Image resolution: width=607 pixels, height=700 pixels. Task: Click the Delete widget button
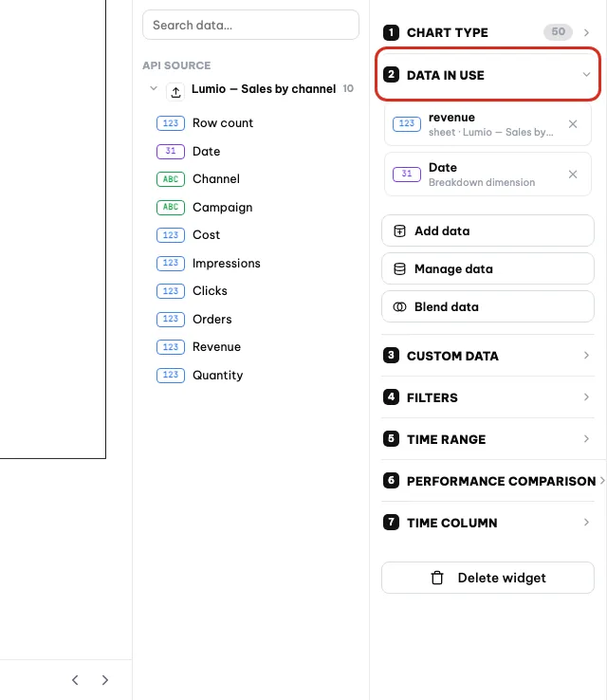tap(487, 578)
